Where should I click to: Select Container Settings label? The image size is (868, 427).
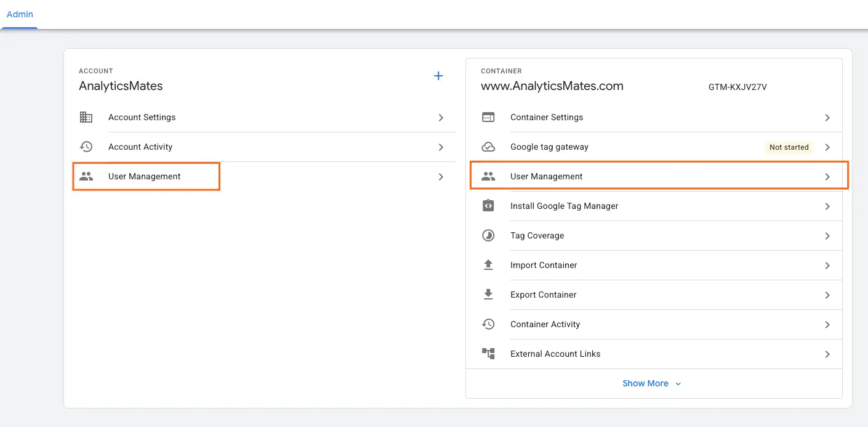[x=547, y=117]
